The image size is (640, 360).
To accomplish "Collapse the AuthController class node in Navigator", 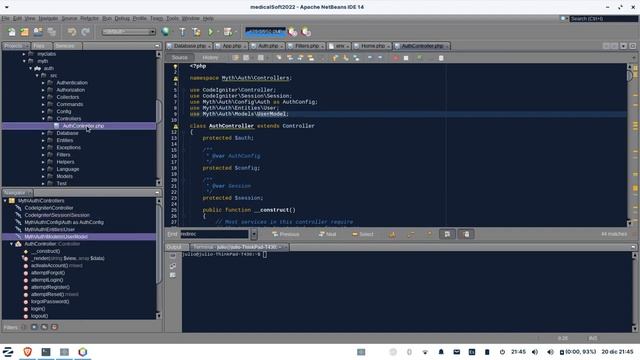I will point(11,244).
